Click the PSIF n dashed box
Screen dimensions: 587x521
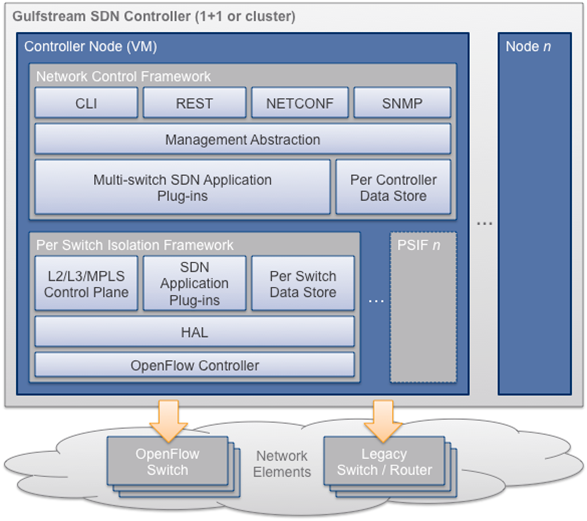[423, 307]
